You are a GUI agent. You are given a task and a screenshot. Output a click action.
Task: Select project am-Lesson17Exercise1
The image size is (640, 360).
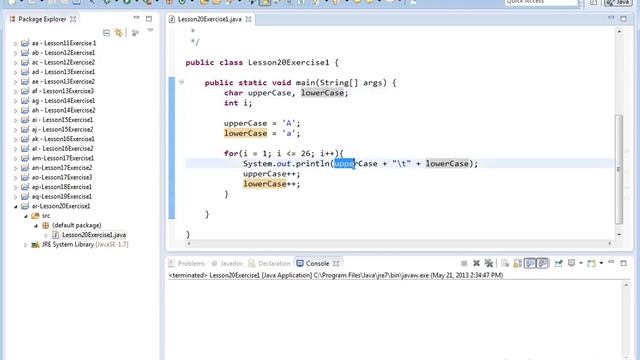pos(63,158)
